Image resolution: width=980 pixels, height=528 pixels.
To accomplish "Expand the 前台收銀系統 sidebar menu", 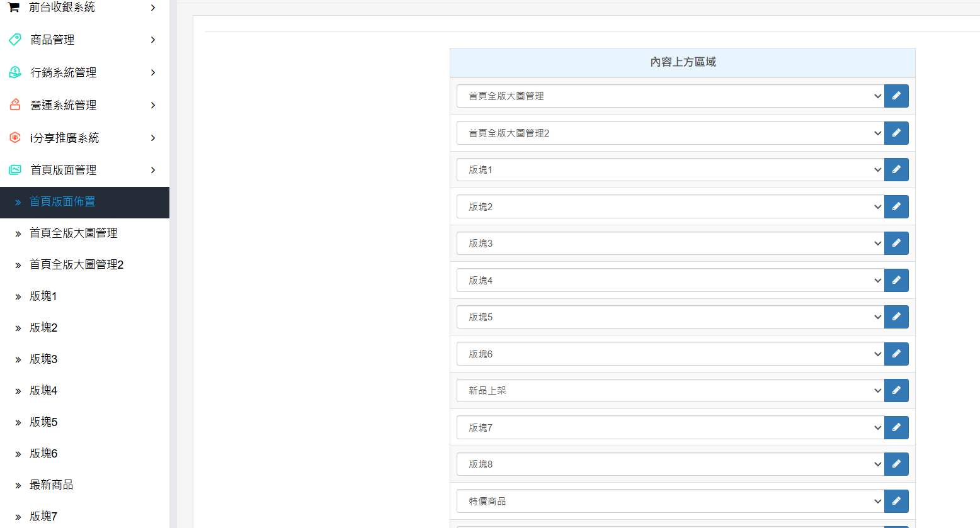I will point(84,8).
